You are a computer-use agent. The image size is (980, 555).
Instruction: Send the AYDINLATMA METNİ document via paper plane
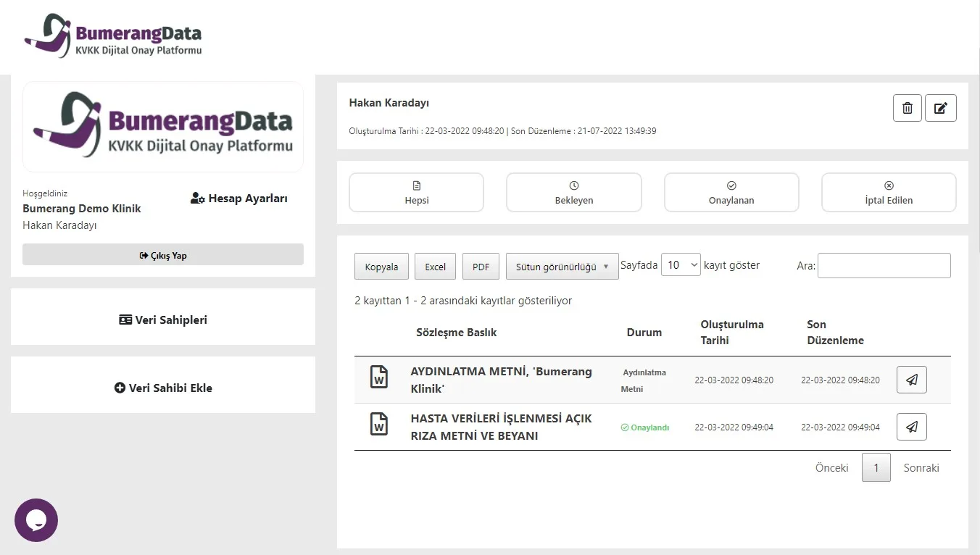912,380
